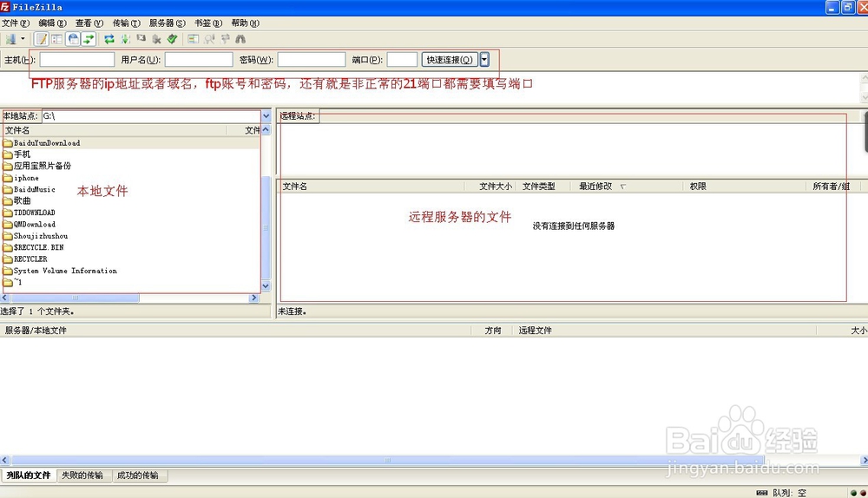Click the 服务器/本地文件 queue column header

[x=235, y=331]
